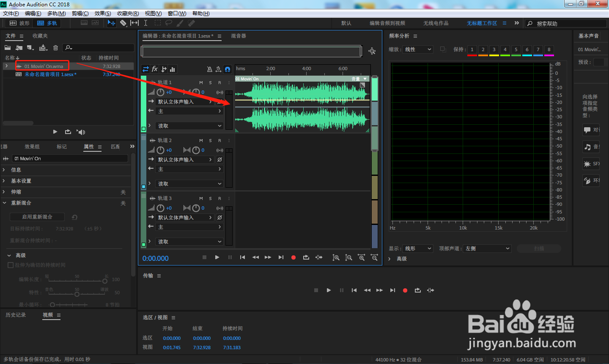Select the Time Selection tool
Viewport: 609px width, 364px height.
tap(145, 23)
